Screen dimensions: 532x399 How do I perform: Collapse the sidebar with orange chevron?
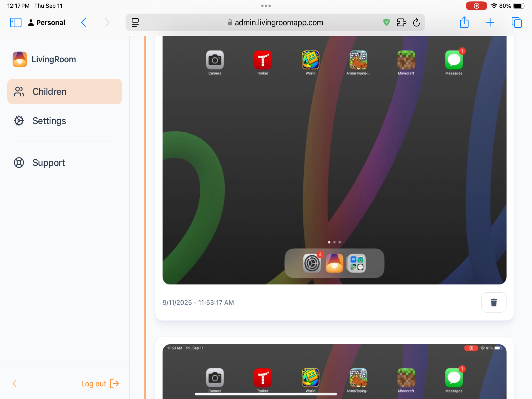14,383
